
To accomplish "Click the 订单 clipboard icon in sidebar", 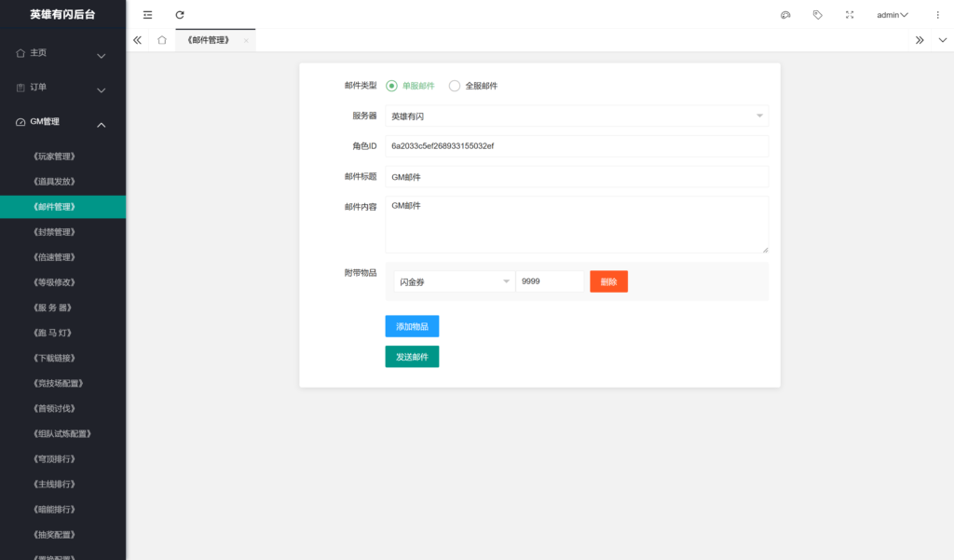I will [20, 88].
